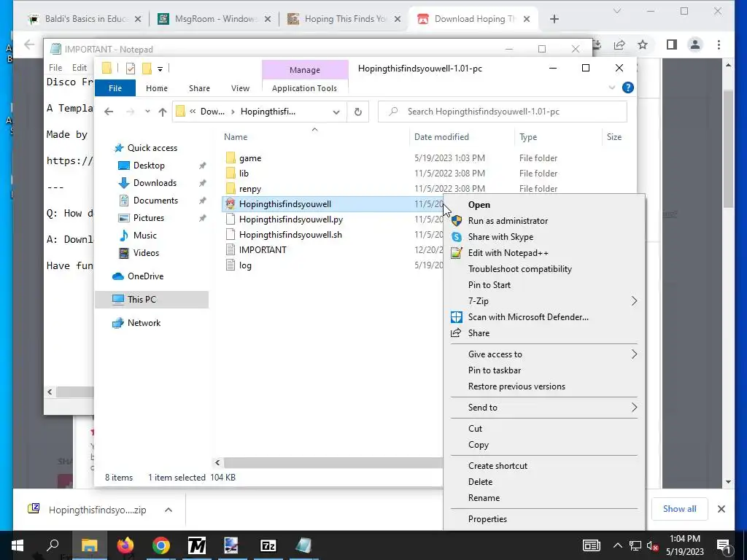Open the recent locations dropdown arrow
Image resolution: width=747 pixels, height=560 pixels.
pyautogui.click(x=147, y=112)
